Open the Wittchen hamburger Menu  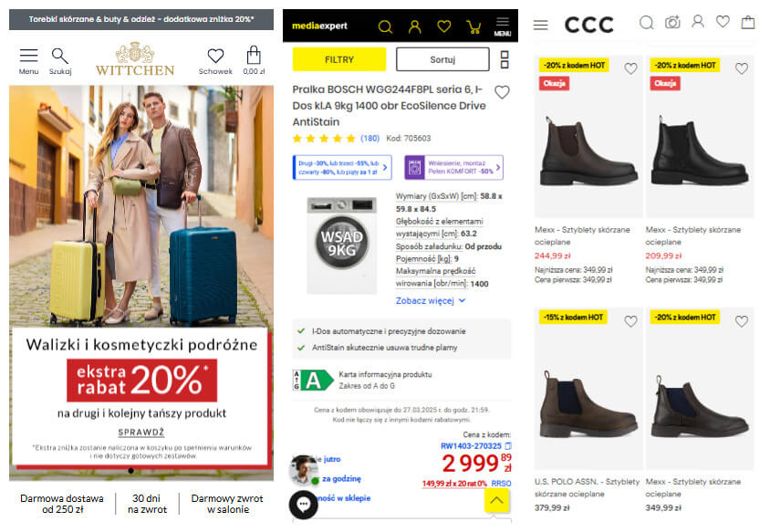[x=28, y=61]
